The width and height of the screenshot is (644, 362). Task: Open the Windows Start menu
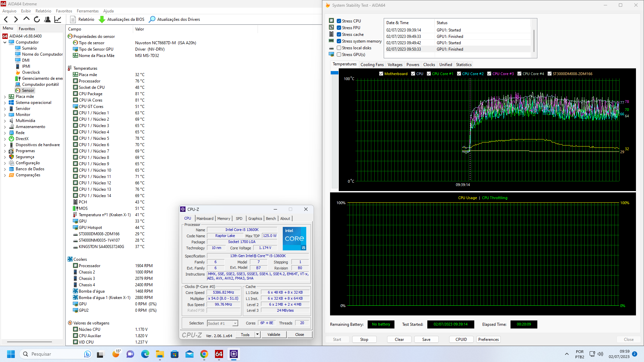[x=11, y=354]
